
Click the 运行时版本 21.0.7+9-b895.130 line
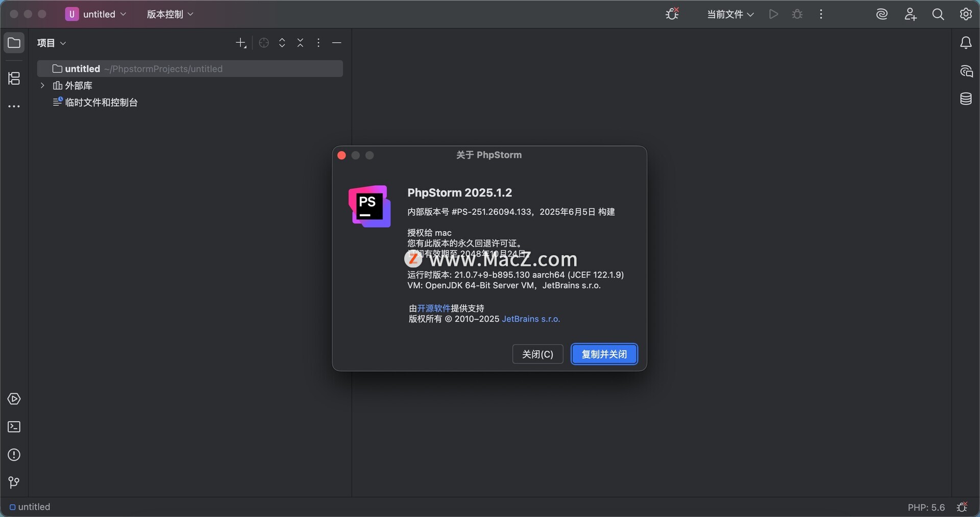click(x=516, y=275)
